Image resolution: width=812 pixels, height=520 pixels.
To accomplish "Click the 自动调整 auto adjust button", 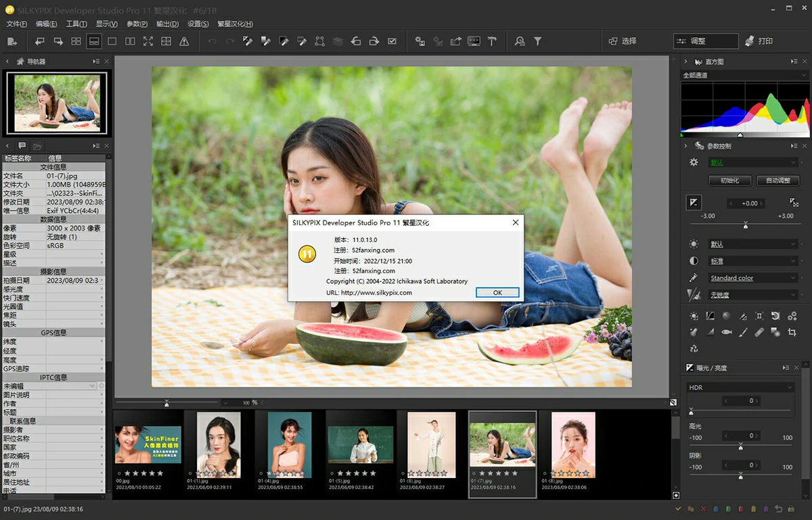I will [777, 181].
